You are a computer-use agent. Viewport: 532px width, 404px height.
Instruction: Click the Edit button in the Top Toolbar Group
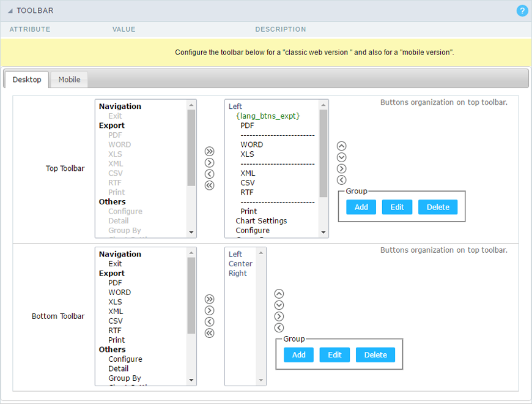click(397, 207)
